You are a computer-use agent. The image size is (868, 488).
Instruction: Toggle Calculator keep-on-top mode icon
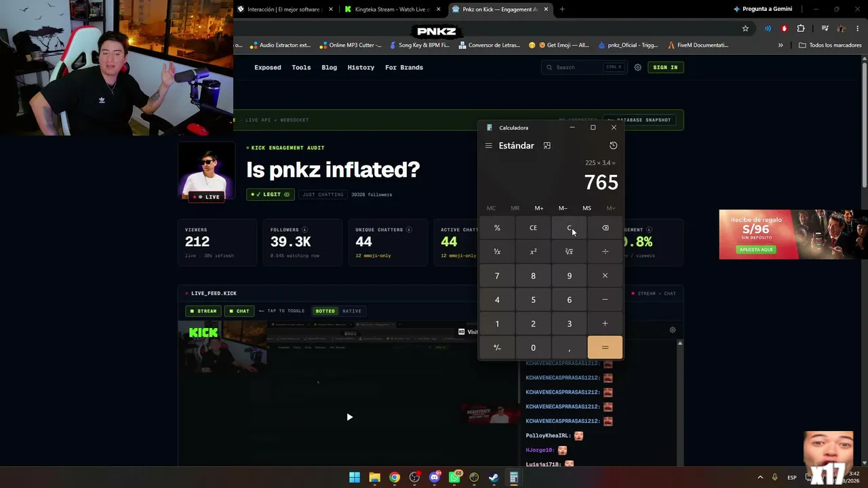click(x=547, y=146)
